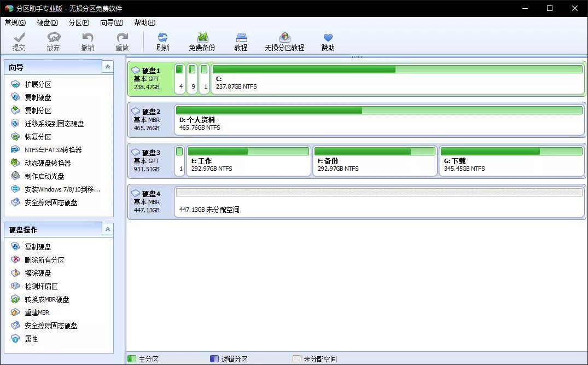Click the 逻辑分区 blue legend swatch
This screenshot has height=365, width=588.
pyautogui.click(x=214, y=358)
